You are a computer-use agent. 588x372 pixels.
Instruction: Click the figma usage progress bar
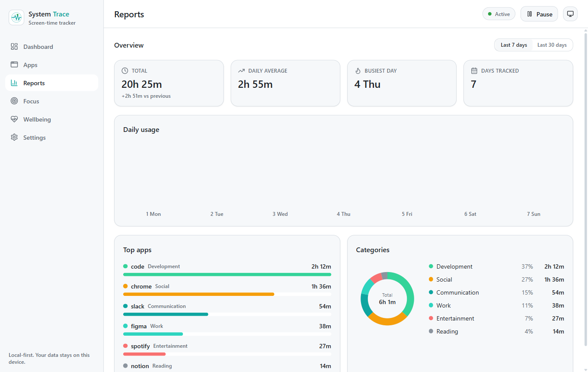click(x=227, y=334)
